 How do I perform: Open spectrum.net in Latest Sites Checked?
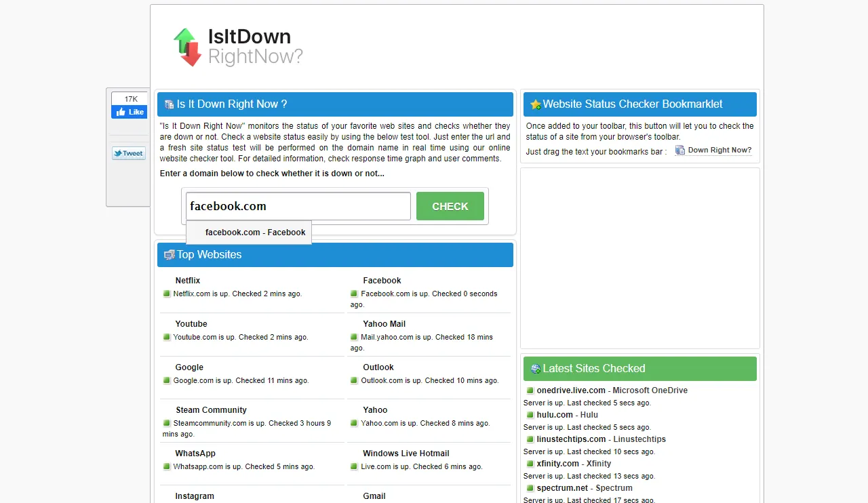click(562, 488)
